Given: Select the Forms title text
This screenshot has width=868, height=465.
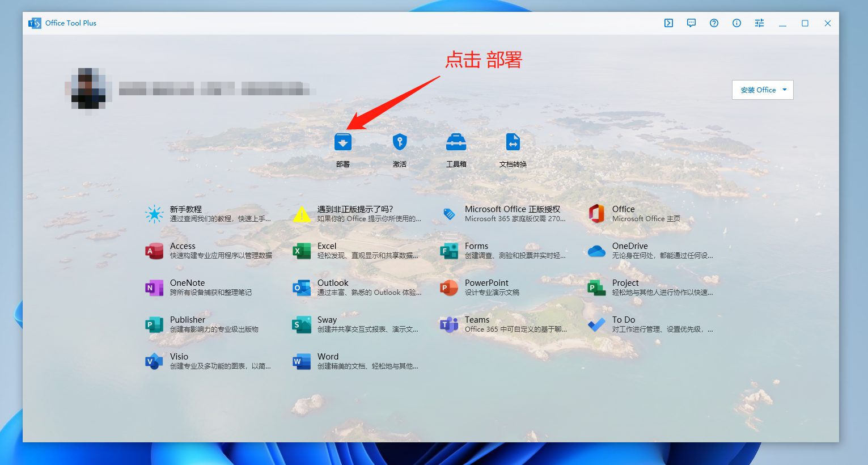Looking at the screenshot, I should 476,246.
